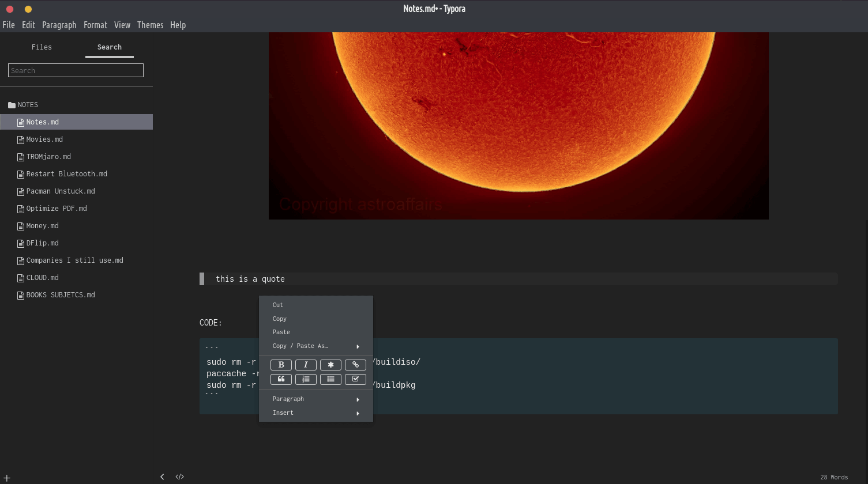The height and width of the screenshot is (484, 868).
Task: Open the File menu
Action: 9,25
